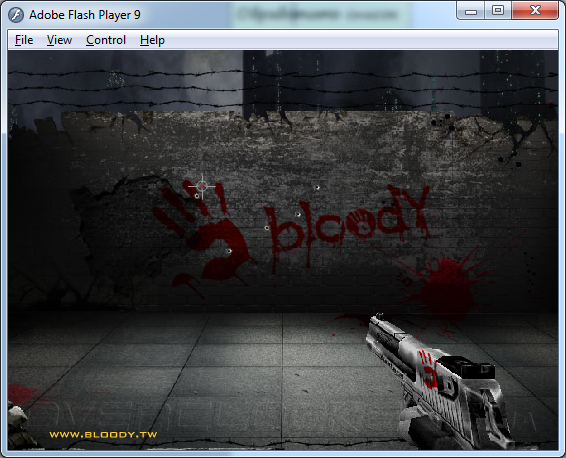Click the white crosshair reticle
This screenshot has height=458, width=566.
click(x=202, y=186)
